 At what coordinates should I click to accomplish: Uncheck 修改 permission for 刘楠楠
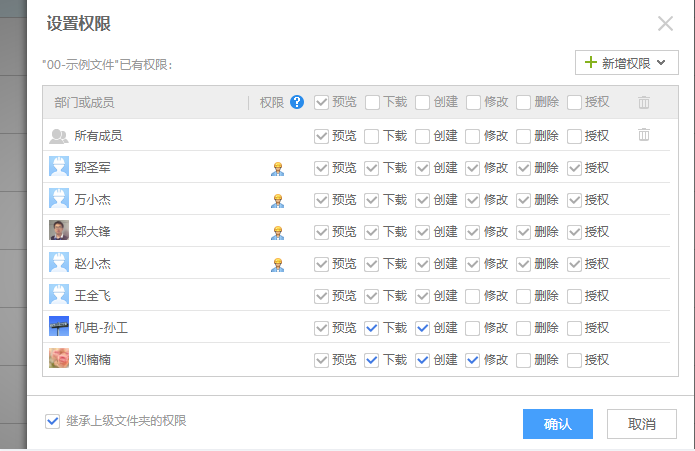tap(472, 360)
